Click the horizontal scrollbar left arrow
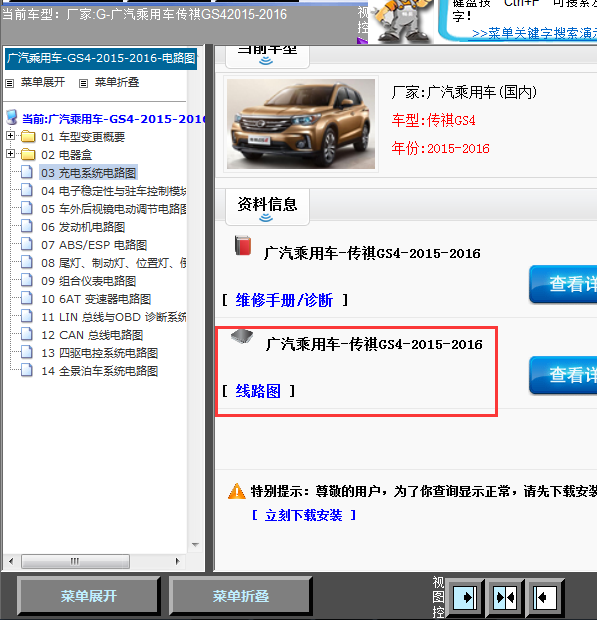The width and height of the screenshot is (597, 620). point(11,561)
